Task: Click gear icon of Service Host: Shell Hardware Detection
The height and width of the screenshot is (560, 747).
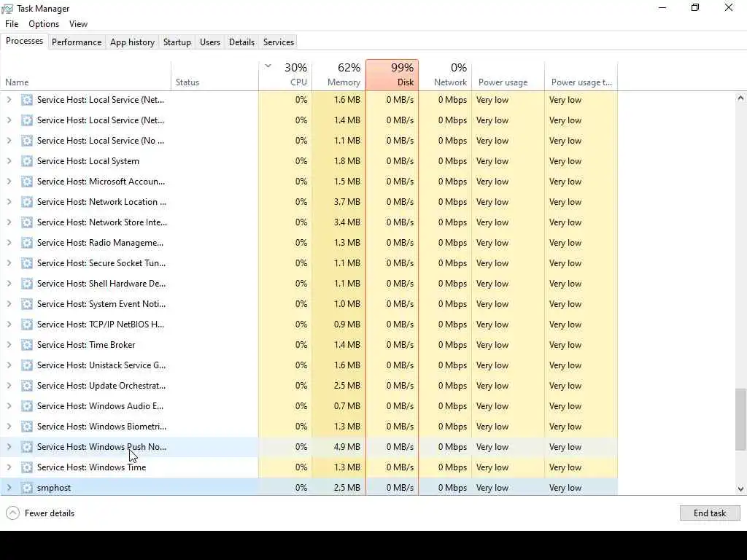Action: pos(27,284)
